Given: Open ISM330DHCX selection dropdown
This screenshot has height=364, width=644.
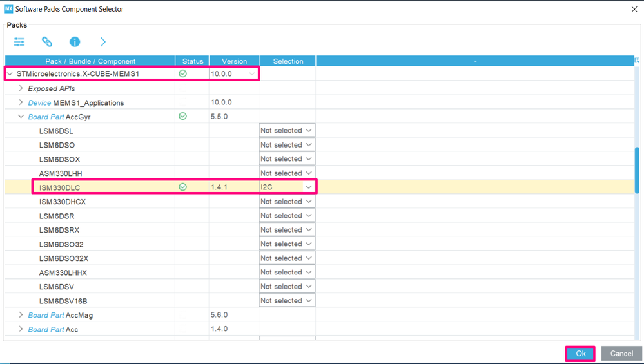Looking at the screenshot, I should click(x=287, y=202).
